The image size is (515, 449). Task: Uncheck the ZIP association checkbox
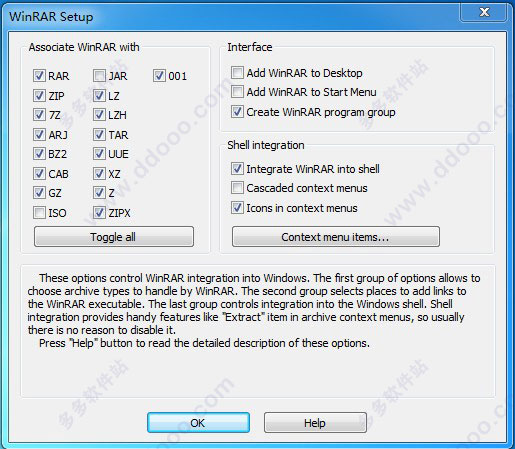pos(39,96)
